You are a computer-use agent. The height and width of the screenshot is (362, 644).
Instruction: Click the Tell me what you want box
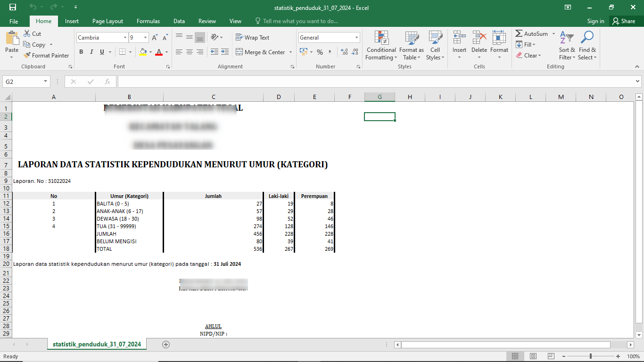(297, 21)
